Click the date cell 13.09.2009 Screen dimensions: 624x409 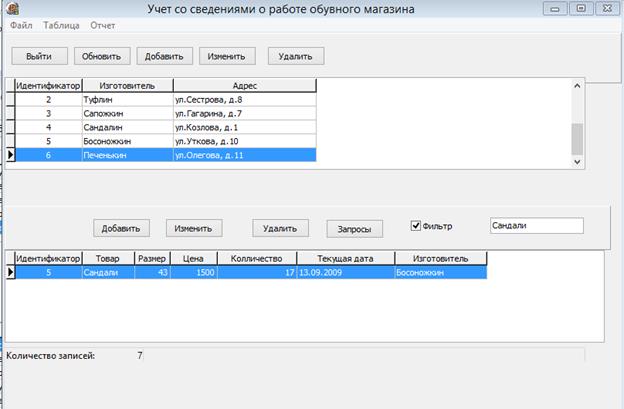pos(345,273)
